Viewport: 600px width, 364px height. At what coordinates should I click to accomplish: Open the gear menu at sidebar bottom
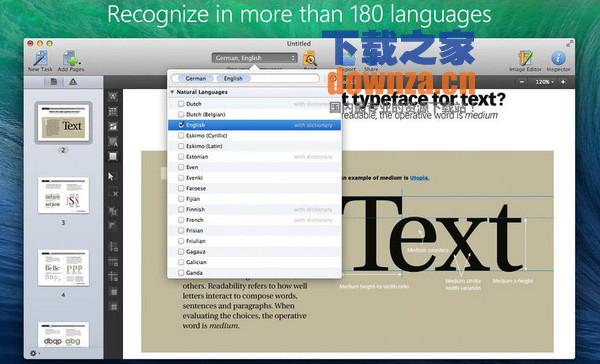34,353
